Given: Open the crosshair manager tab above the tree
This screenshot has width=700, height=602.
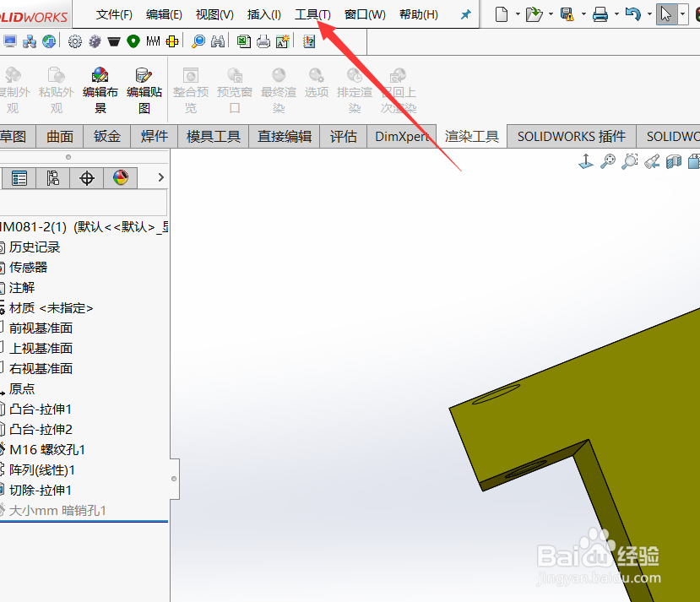Looking at the screenshot, I should click(87, 177).
